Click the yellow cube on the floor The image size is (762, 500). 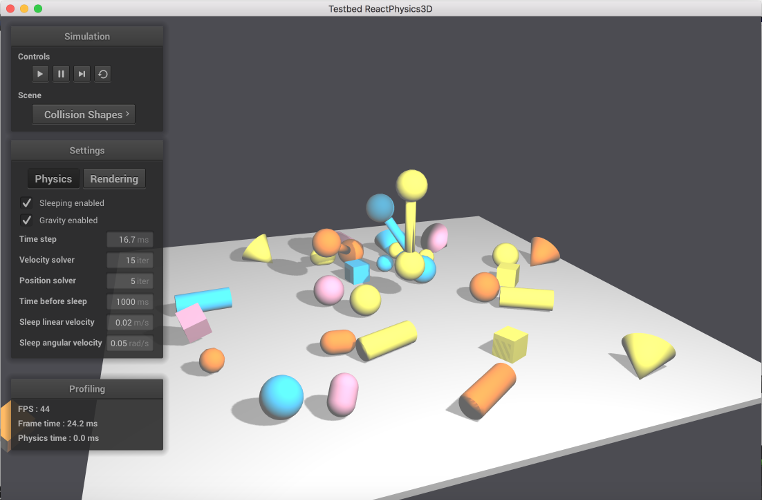coord(510,344)
